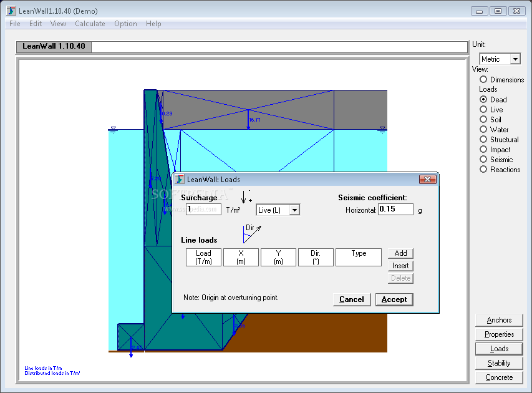Image resolution: width=532 pixels, height=393 pixels.
Task: Click the Loads dialog title icon
Action: [x=180, y=179]
